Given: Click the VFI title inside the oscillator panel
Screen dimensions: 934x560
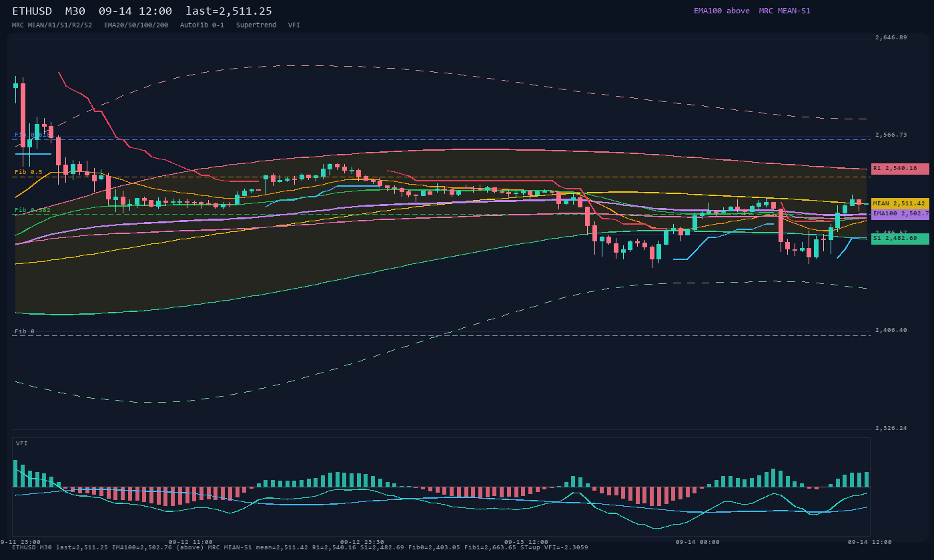Looking at the screenshot, I should pos(22,443).
